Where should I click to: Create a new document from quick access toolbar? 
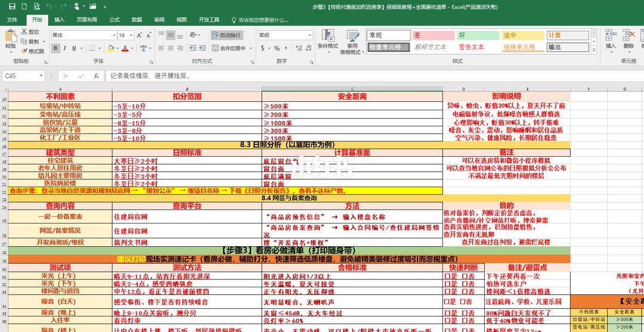(x=24, y=7)
